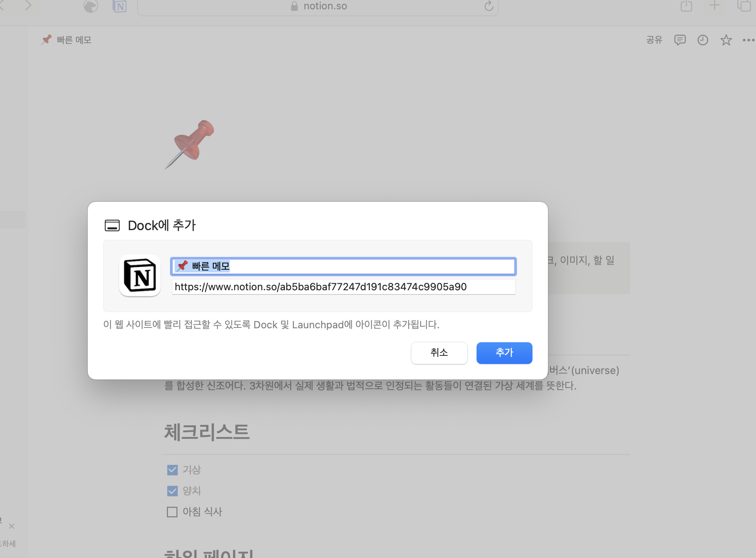Favorite the page with star icon
The width and height of the screenshot is (756, 558).
tap(726, 40)
